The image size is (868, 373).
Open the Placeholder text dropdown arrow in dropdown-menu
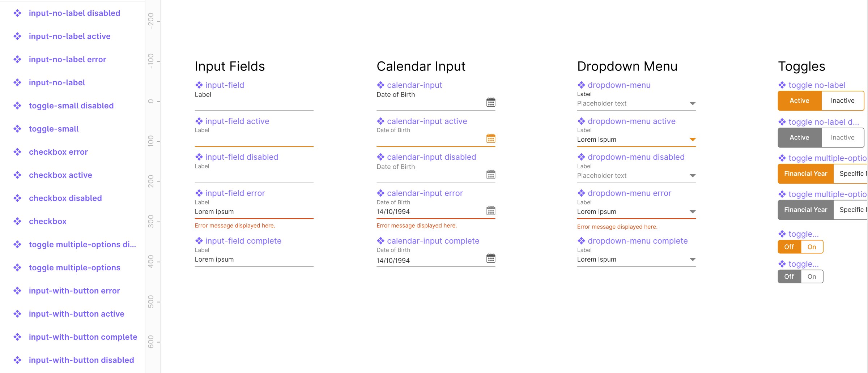692,104
